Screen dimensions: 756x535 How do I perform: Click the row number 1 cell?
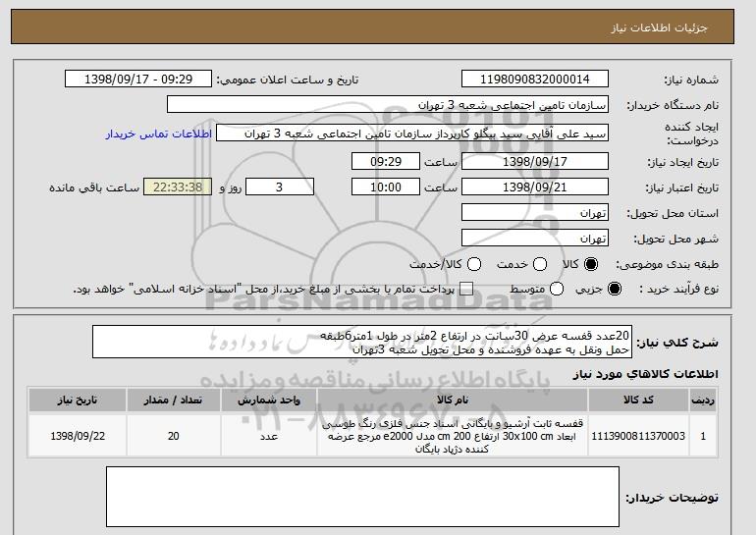[703, 436]
